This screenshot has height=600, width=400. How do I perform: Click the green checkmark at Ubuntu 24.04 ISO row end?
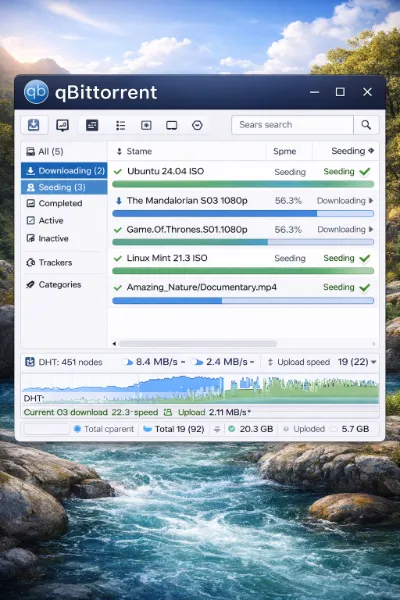pyautogui.click(x=365, y=171)
